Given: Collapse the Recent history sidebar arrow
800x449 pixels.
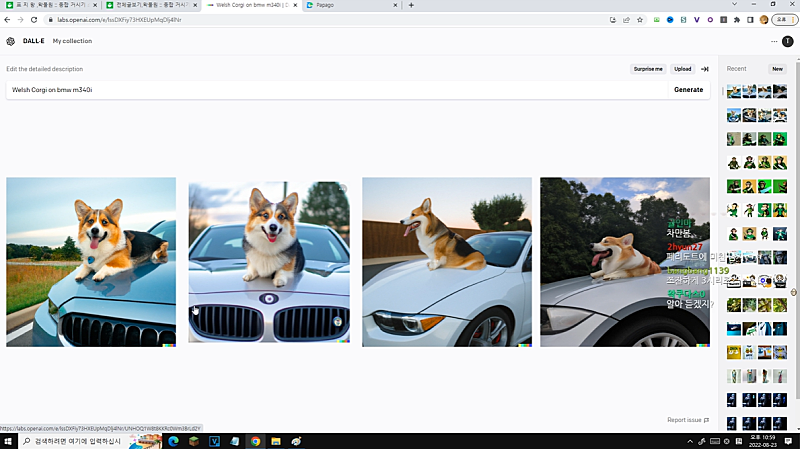Looking at the screenshot, I should coord(705,69).
